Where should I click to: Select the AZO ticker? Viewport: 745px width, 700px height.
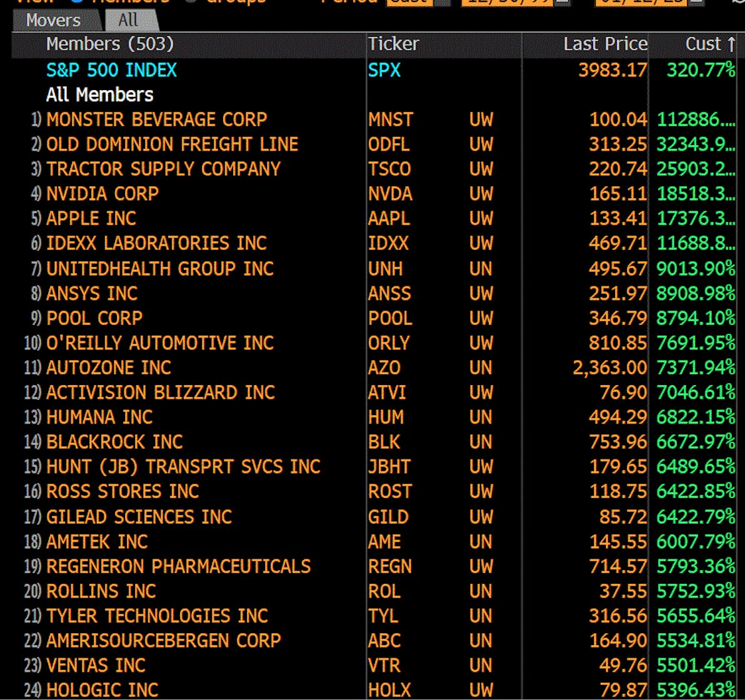(384, 368)
